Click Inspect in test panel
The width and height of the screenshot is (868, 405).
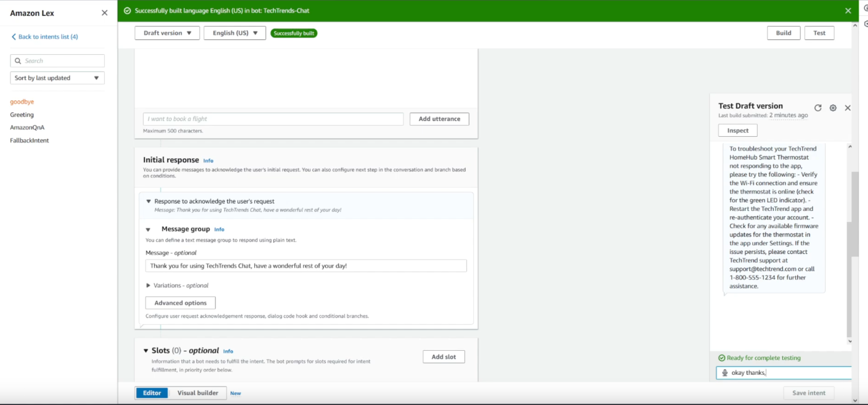tap(737, 130)
